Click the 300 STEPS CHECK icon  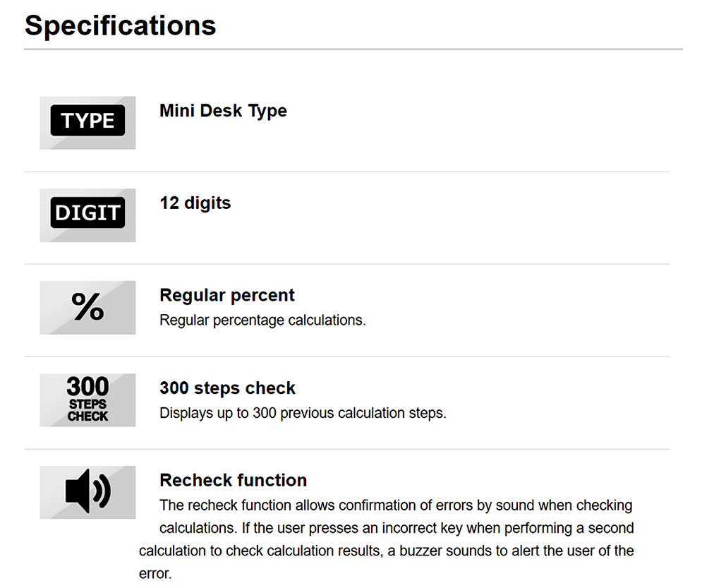87,400
